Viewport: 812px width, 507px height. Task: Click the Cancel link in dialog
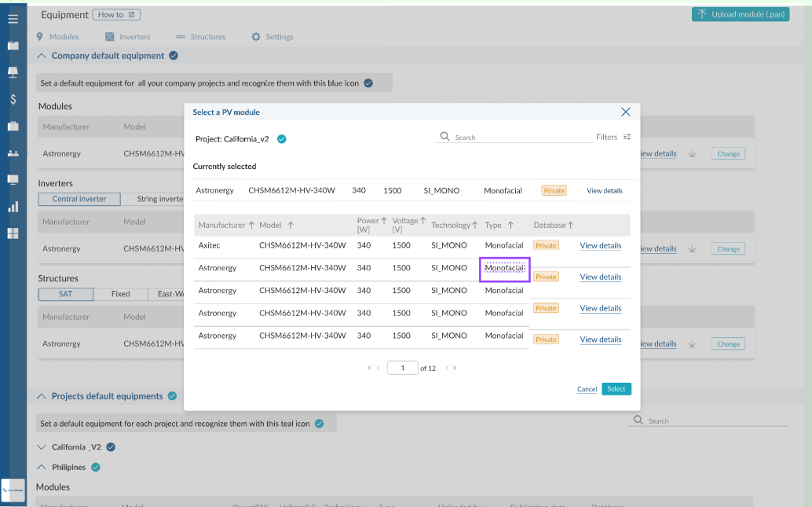click(587, 389)
